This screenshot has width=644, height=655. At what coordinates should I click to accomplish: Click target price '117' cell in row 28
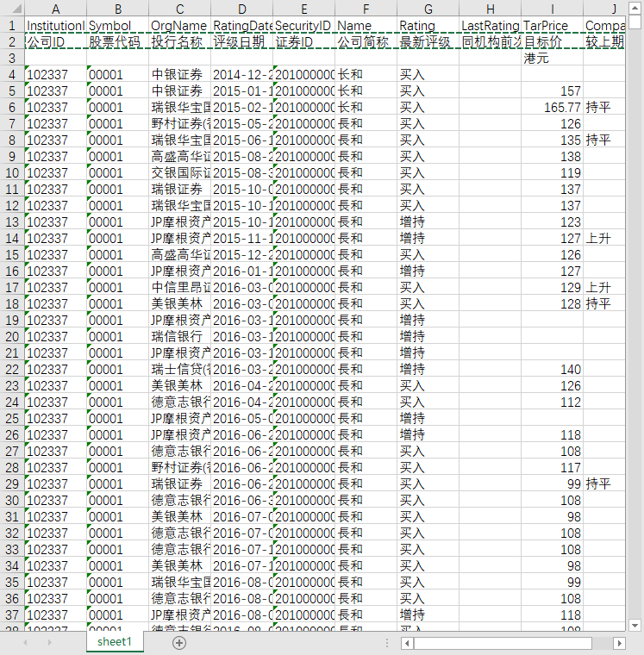(552, 467)
